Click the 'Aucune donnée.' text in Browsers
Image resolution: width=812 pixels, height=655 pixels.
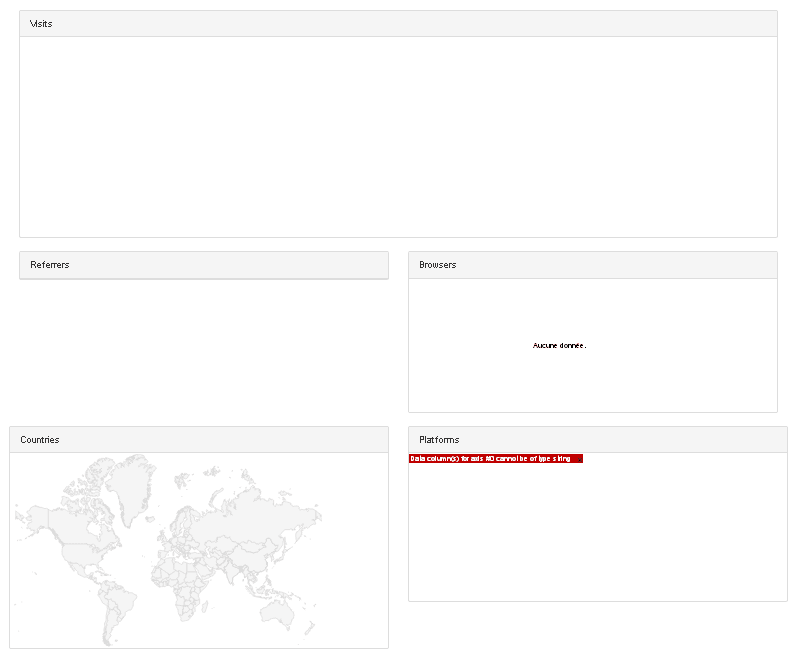pos(559,345)
